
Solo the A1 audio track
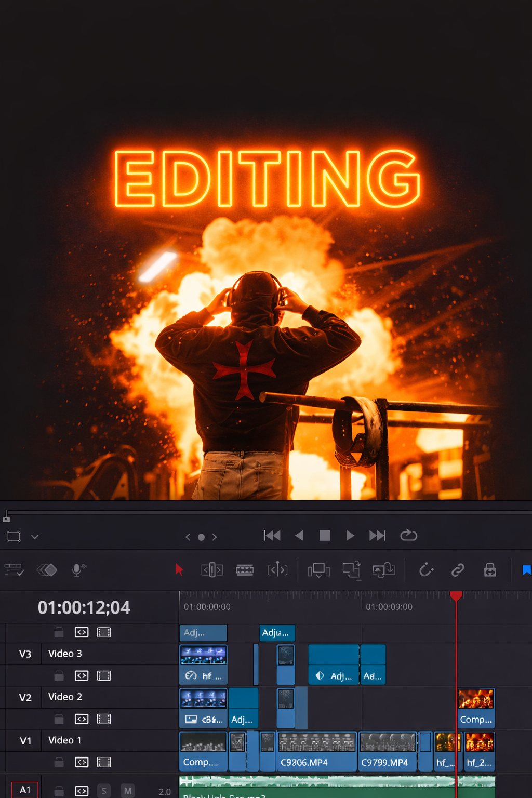(x=104, y=791)
